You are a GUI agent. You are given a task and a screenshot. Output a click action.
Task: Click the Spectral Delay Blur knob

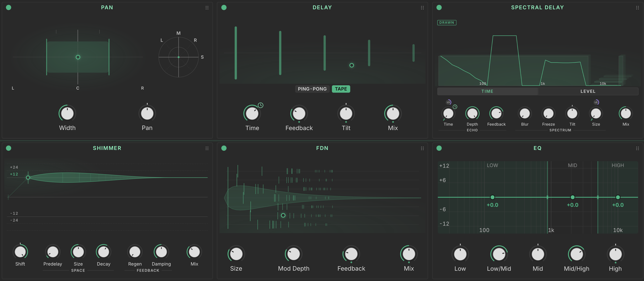coord(525,113)
